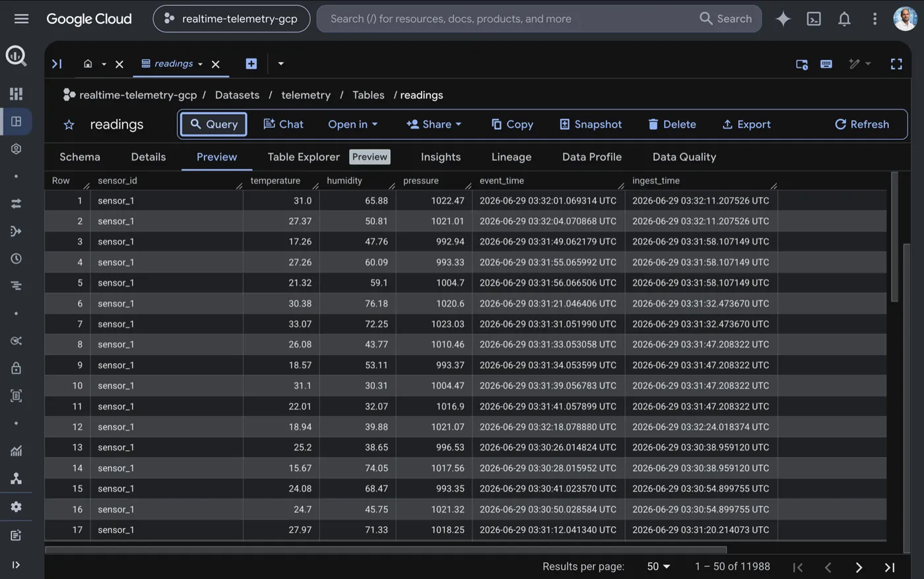Close the readings tab

coord(216,64)
